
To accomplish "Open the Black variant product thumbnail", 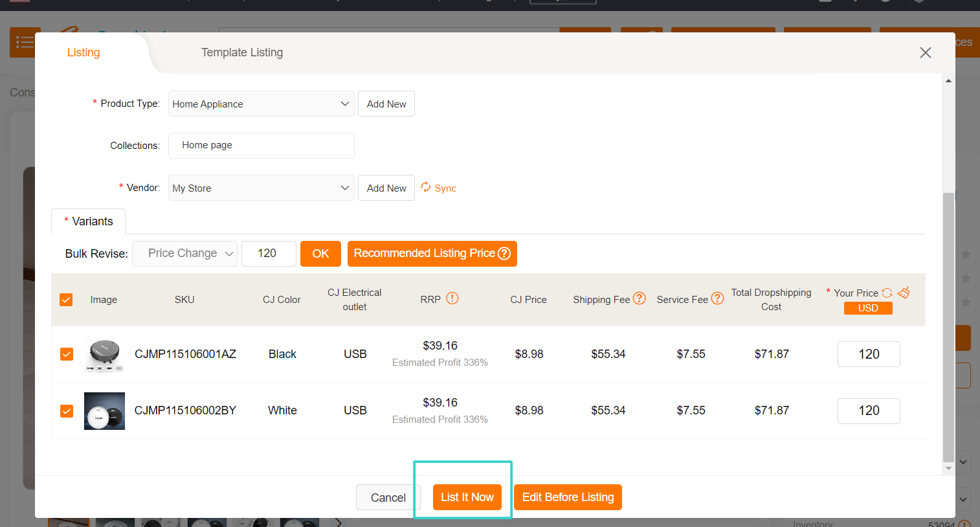I will tap(104, 354).
